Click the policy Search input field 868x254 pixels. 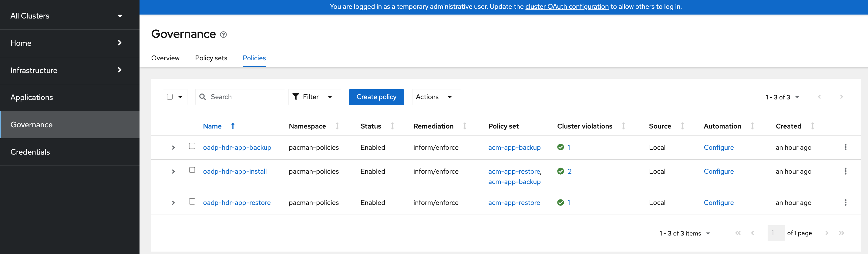[x=245, y=97]
